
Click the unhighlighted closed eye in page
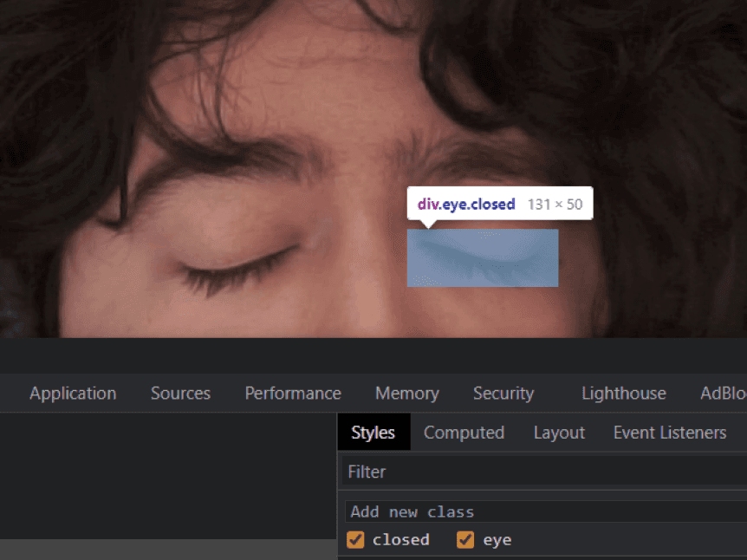coord(237,267)
